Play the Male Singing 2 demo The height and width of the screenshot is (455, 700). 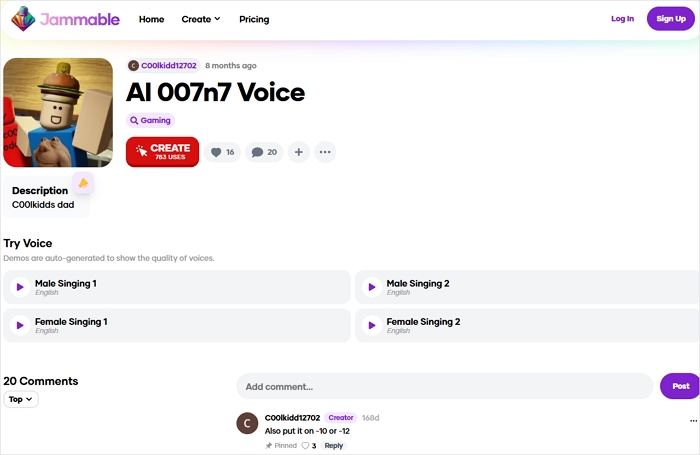(x=372, y=287)
